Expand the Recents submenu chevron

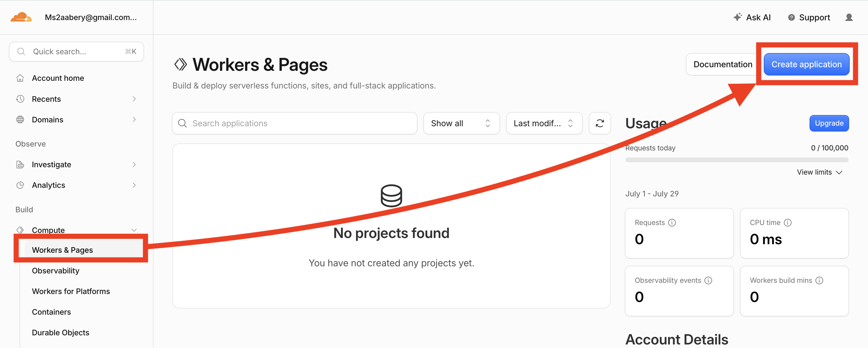(x=134, y=99)
